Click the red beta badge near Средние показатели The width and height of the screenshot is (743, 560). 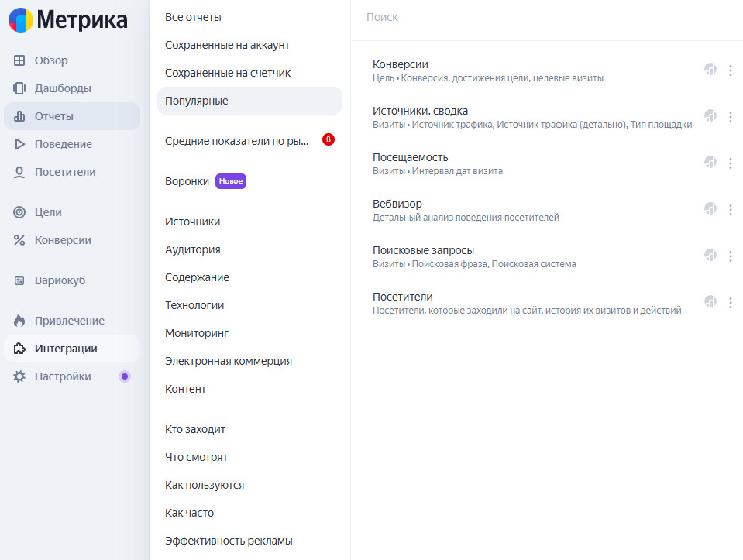[x=329, y=140]
